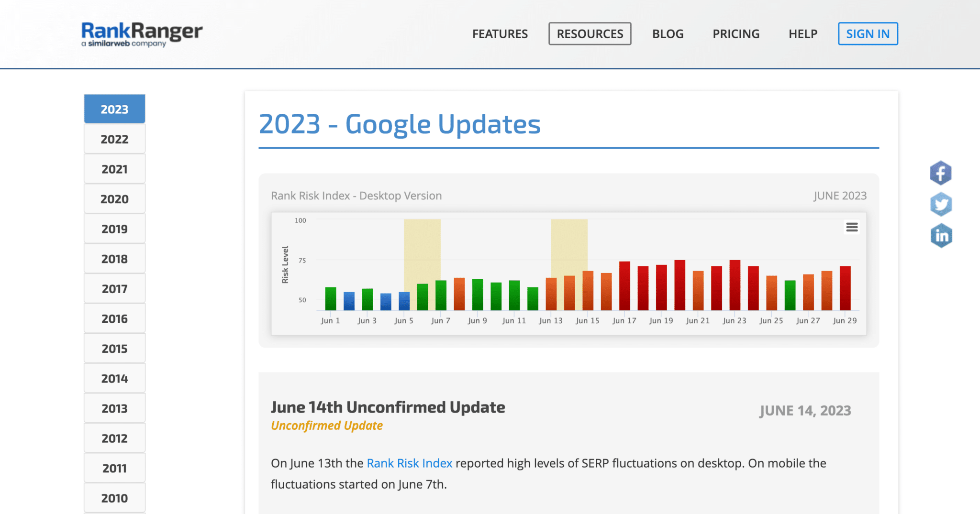
Task: Go to the Blog page
Action: point(668,34)
